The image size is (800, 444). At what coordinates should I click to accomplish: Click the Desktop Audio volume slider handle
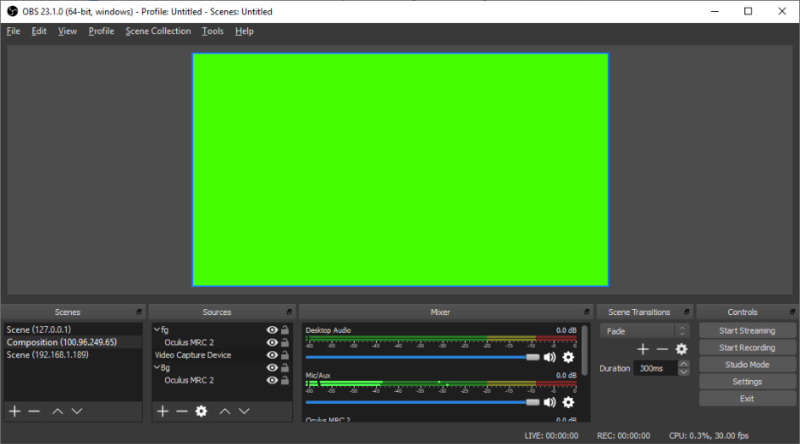533,357
